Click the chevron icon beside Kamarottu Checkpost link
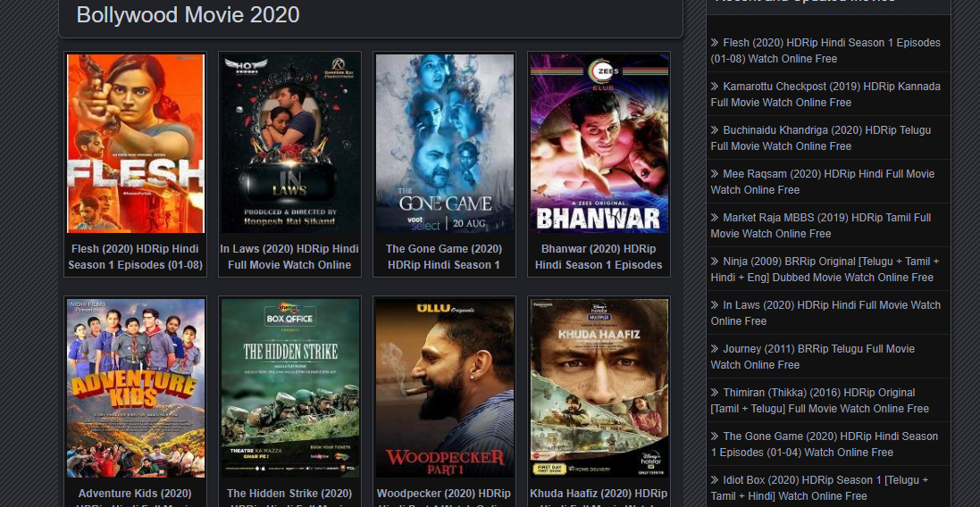 pyautogui.click(x=715, y=87)
